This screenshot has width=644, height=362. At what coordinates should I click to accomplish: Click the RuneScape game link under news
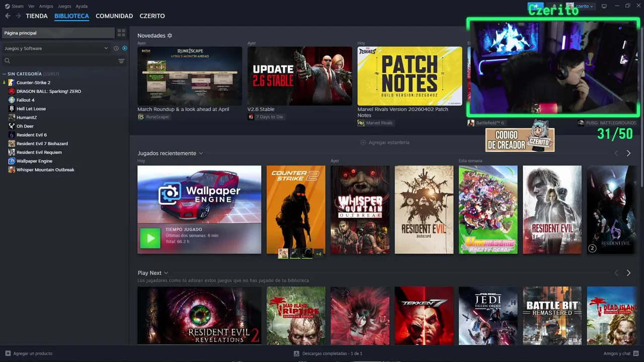(x=153, y=117)
